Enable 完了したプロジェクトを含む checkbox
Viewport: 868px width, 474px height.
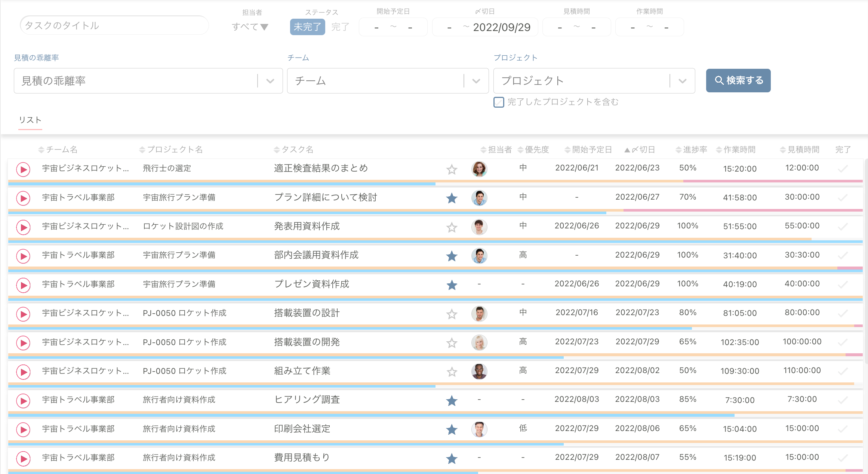[499, 102]
